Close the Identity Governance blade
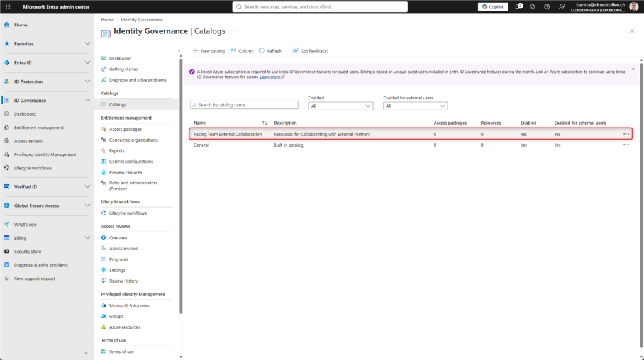The width and height of the screenshot is (644, 360). pos(631,31)
